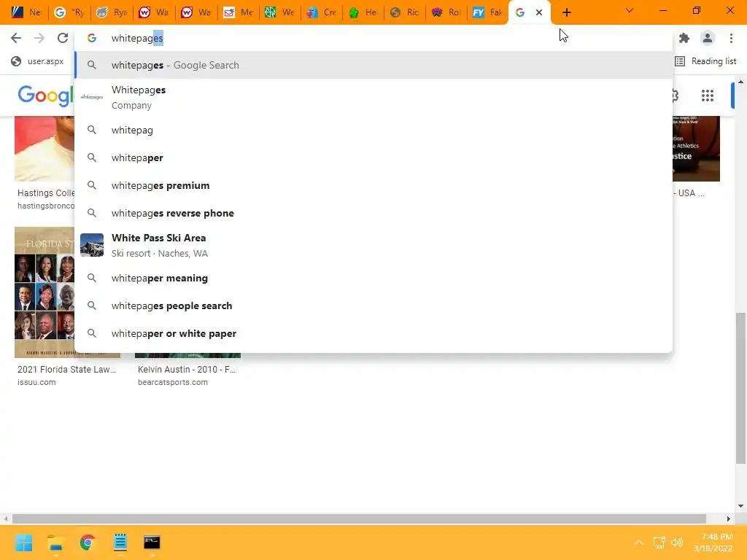Choose the 'whitepag' suggestion
Image resolution: width=747 pixels, height=560 pixels.
point(373,130)
